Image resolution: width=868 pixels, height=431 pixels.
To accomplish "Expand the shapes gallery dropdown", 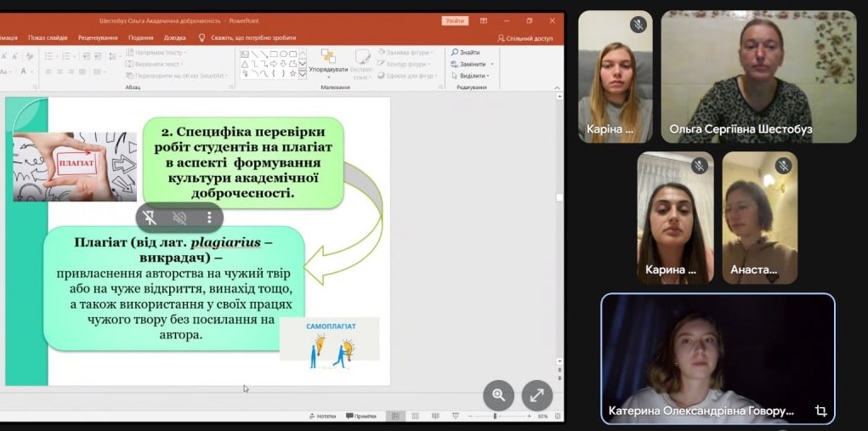I will pyautogui.click(x=303, y=74).
